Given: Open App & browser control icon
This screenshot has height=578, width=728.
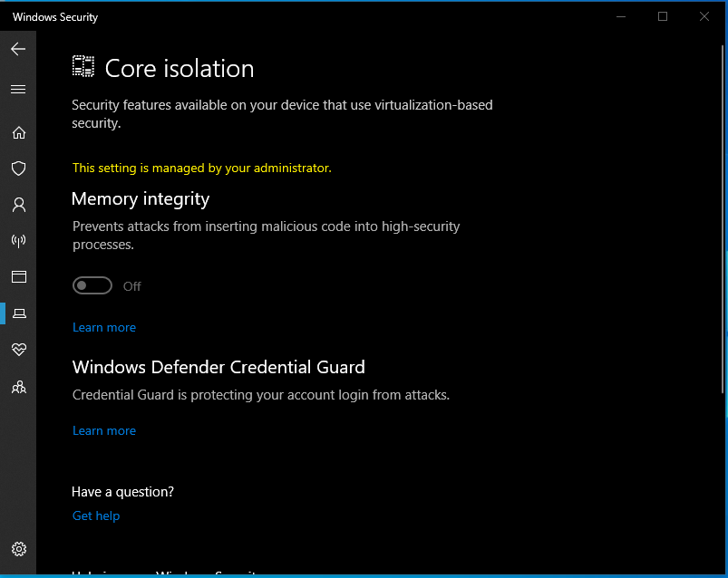Looking at the screenshot, I should (18, 276).
